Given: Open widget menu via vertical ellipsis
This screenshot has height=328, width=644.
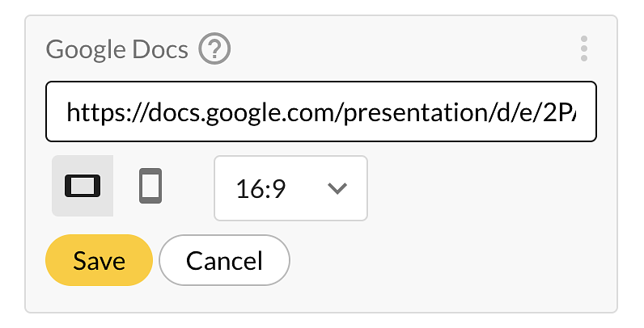Looking at the screenshot, I should click(x=584, y=48).
